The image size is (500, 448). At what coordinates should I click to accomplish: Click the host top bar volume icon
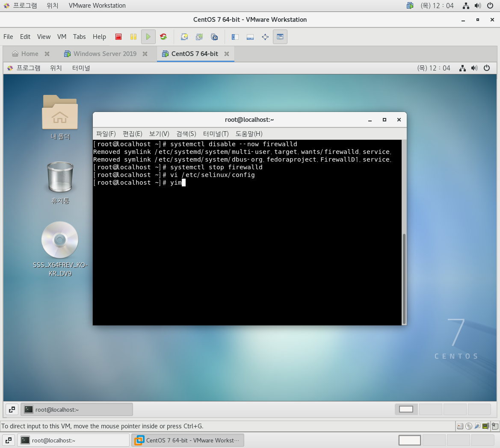click(478, 6)
